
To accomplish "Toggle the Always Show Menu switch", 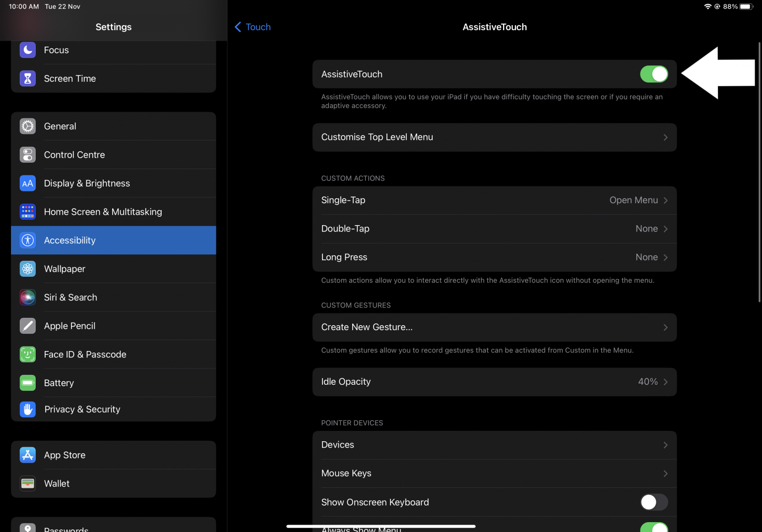I will coord(653,528).
